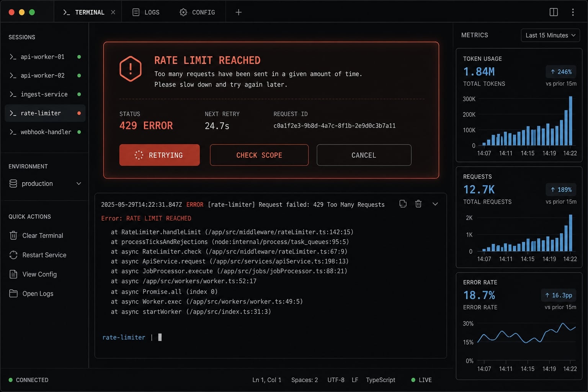This screenshot has height=392, width=588.
Task: Open the api-worker-01 session
Action: tap(45, 57)
